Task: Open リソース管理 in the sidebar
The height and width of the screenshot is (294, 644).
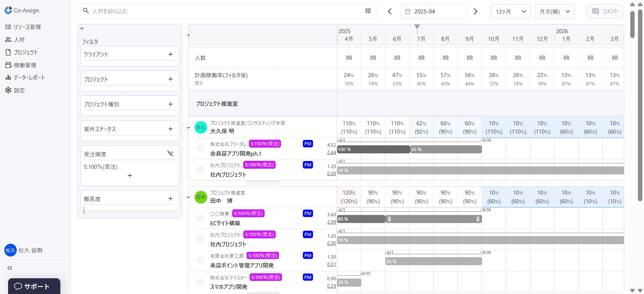Action: point(27,27)
